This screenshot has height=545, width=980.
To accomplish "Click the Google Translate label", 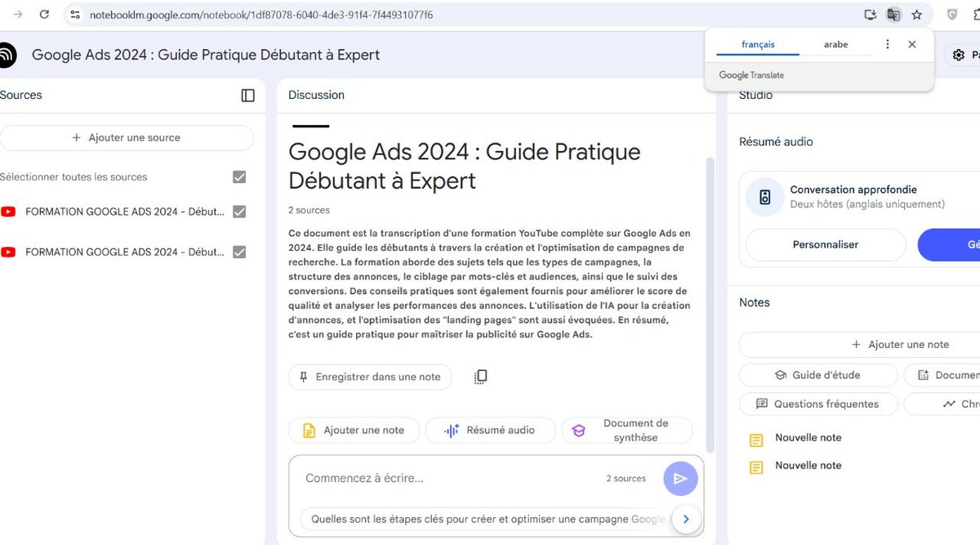I will (x=751, y=75).
